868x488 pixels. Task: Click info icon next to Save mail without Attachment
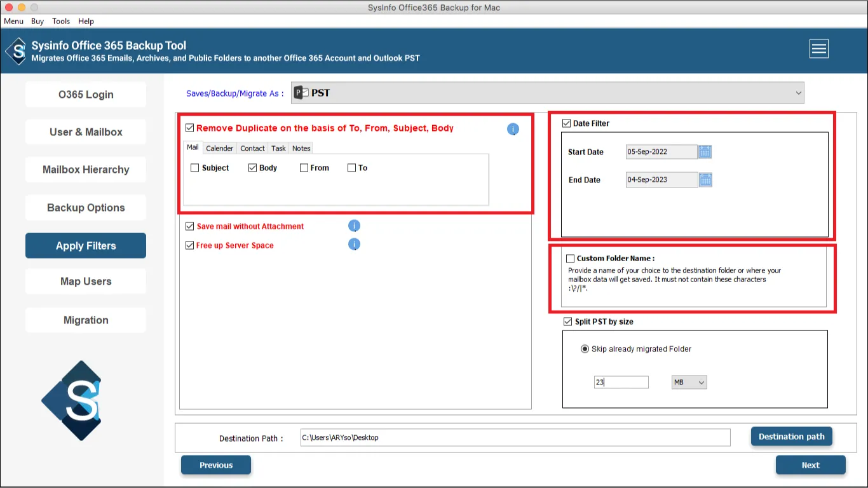click(355, 226)
